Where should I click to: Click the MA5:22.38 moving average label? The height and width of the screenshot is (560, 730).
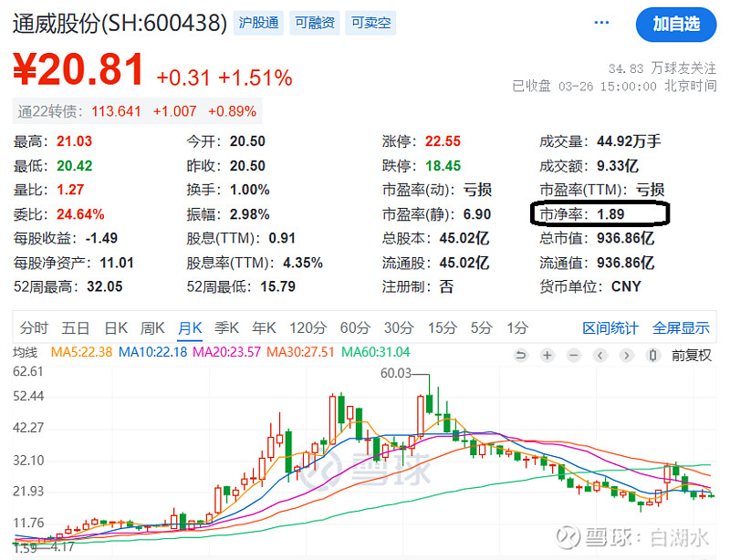click(81, 352)
